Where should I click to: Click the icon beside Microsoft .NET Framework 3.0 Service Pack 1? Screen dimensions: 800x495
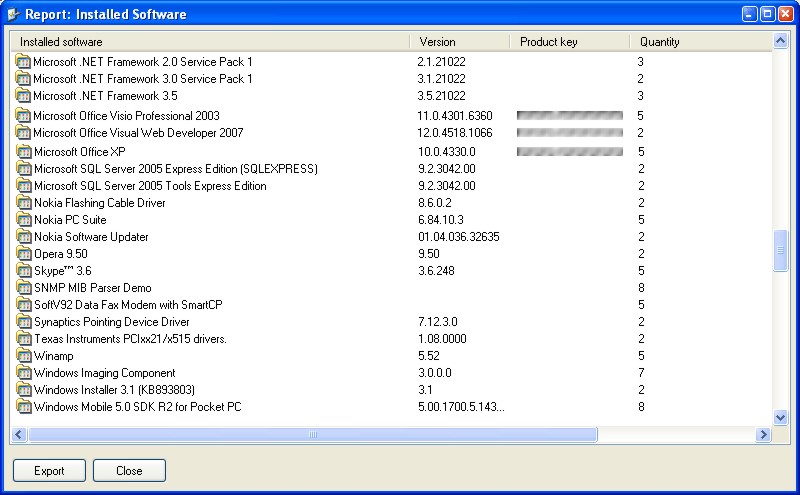point(23,79)
